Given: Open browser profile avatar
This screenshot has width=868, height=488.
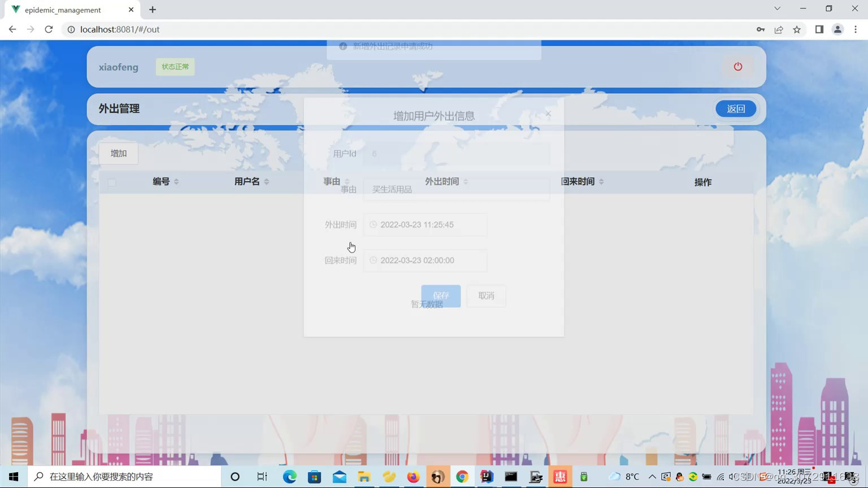Looking at the screenshot, I should coord(837,29).
